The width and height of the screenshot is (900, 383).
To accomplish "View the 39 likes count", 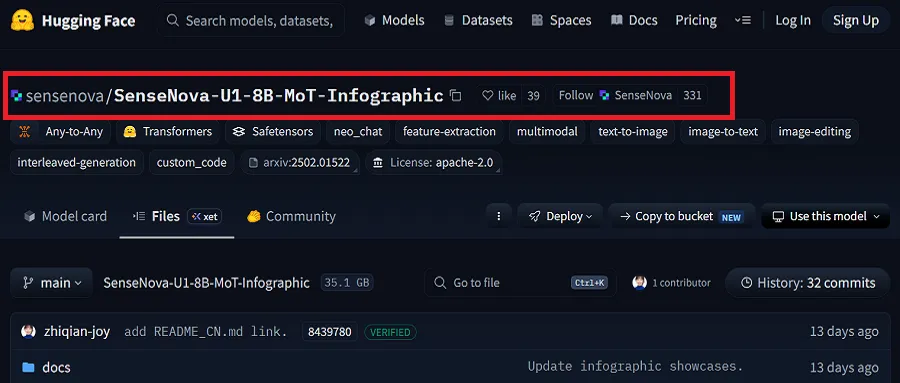I will click(533, 96).
